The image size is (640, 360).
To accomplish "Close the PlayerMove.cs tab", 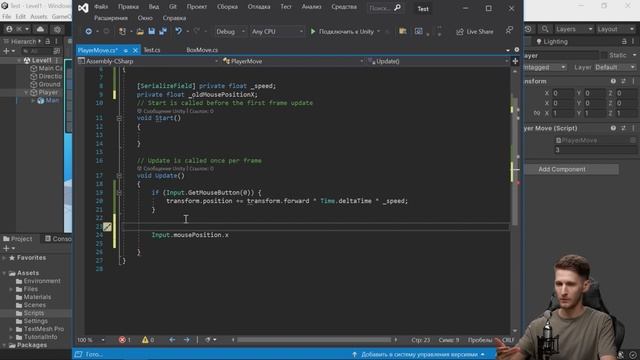I will point(135,50).
